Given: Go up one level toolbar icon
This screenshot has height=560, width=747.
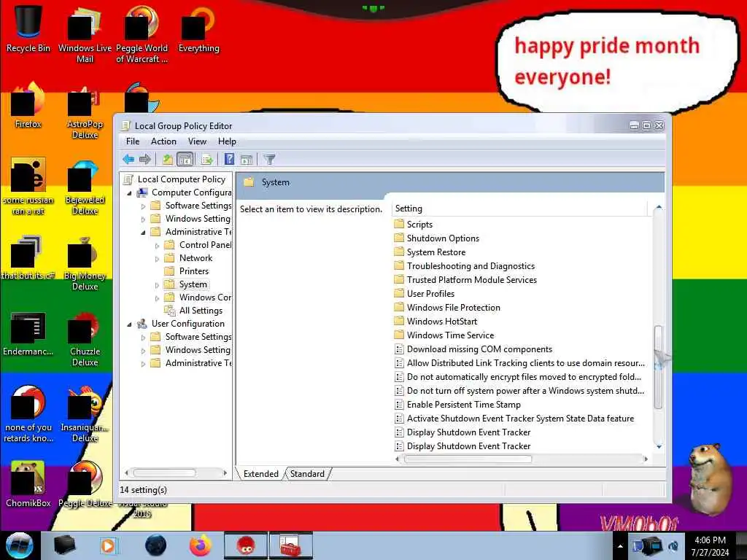Looking at the screenshot, I should [x=167, y=159].
